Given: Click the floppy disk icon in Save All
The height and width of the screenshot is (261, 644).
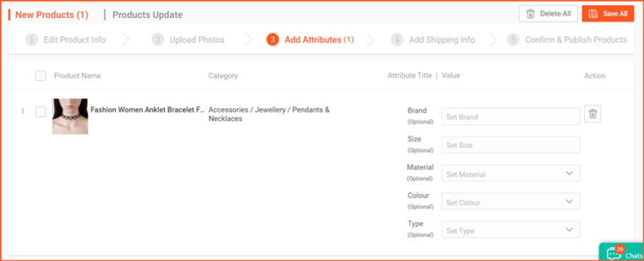Looking at the screenshot, I should point(592,14).
